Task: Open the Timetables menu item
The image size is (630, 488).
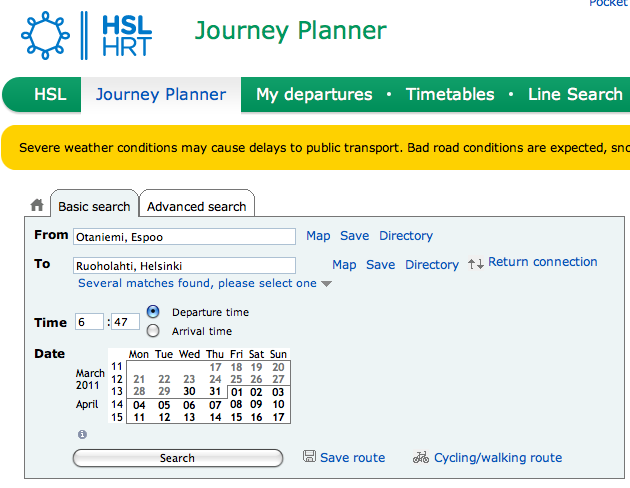Action: pos(450,94)
